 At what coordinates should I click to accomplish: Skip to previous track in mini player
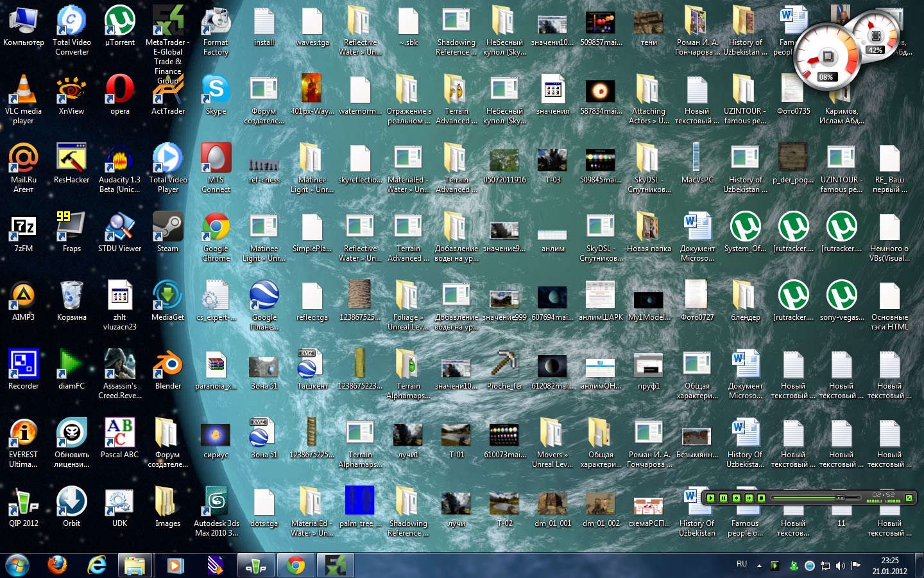click(x=736, y=498)
